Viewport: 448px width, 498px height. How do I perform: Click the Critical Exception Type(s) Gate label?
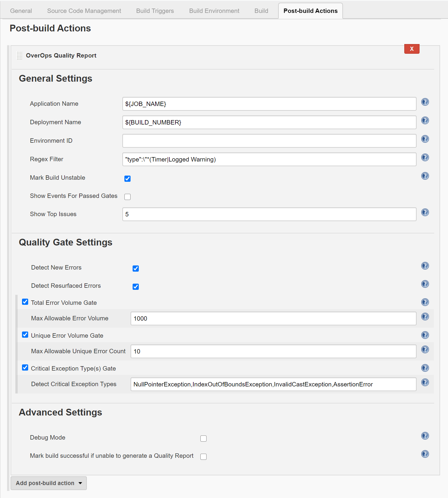[x=73, y=369]
